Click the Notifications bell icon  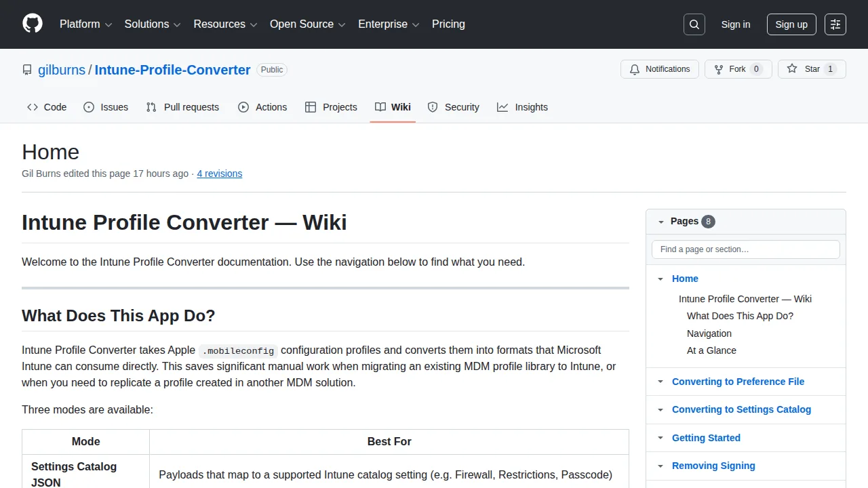point(635,69)
